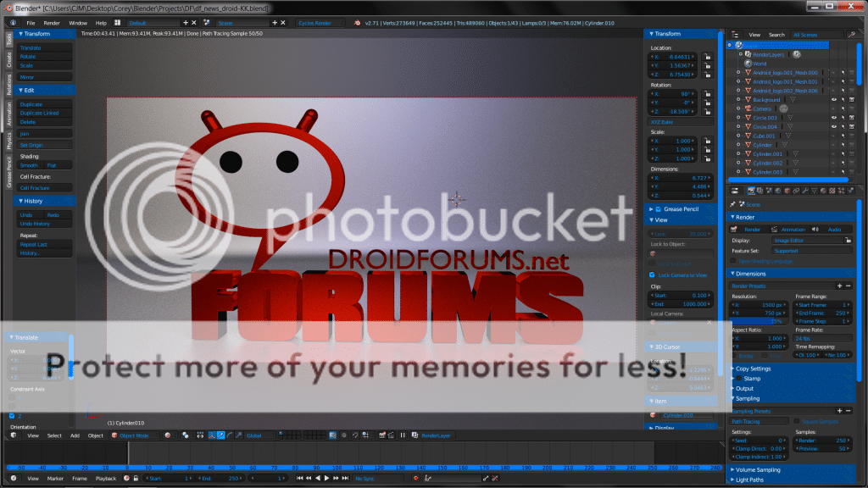Screen dimensions: 868x488
Task: Toggle the Z constraint axis checkbox
Action: pyautogui.click(x=12, y=415)
